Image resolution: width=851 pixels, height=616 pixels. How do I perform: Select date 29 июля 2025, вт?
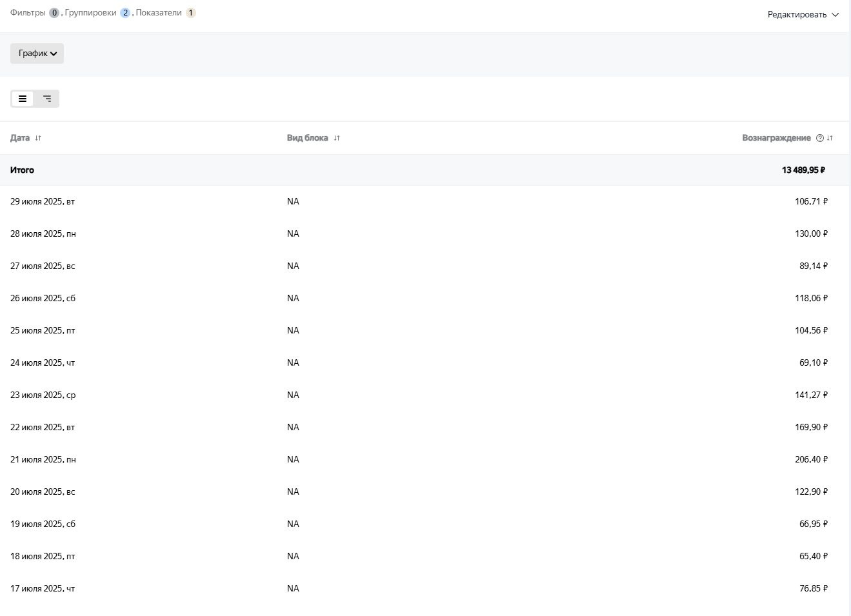tap(43, 201)
